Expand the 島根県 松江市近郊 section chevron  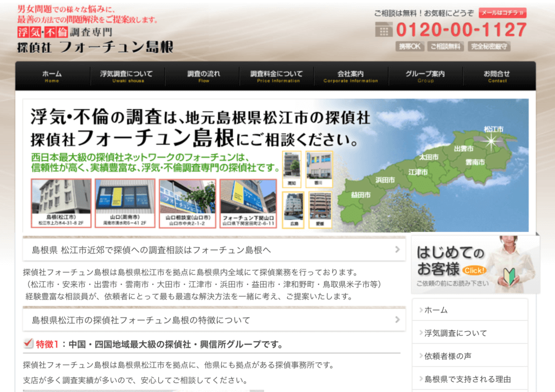click(397, 250)
